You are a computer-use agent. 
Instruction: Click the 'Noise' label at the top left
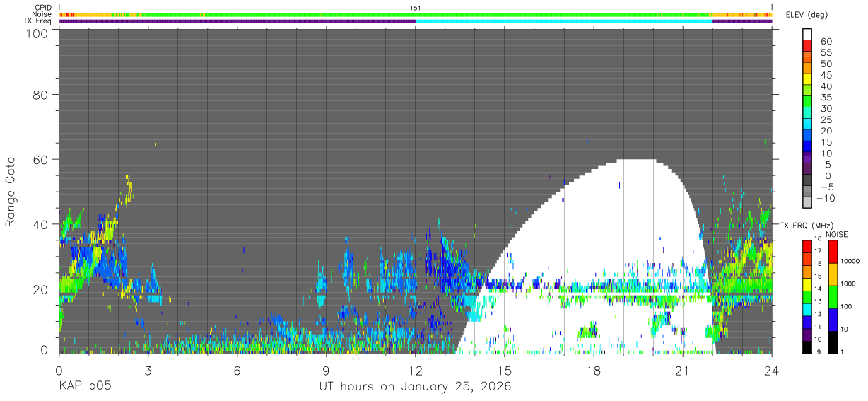pos(42,14)
